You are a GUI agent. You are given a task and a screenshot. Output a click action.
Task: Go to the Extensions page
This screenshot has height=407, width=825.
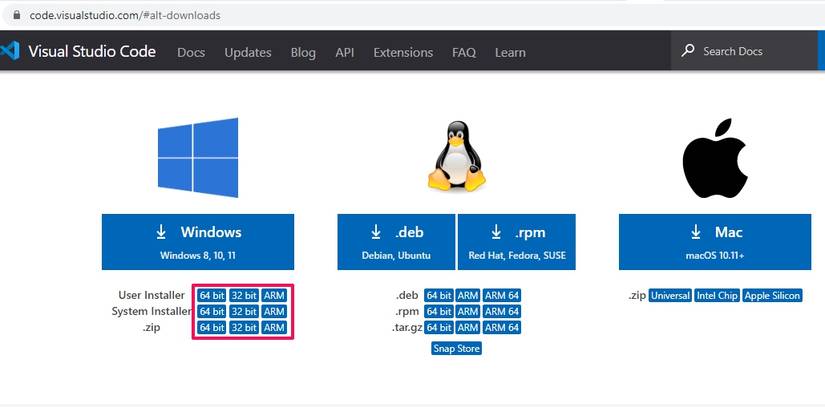coord(403,52)
